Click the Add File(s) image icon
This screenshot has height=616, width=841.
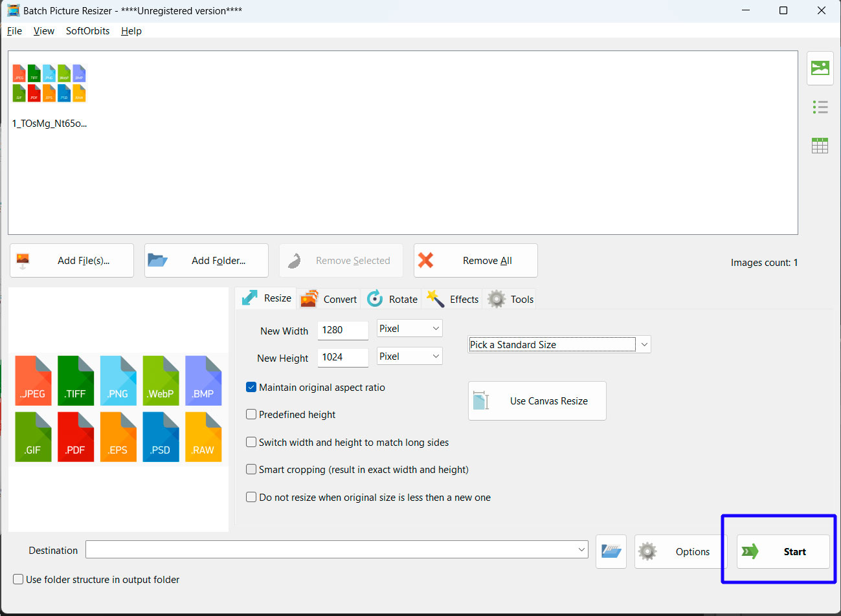tap(23, 260)
